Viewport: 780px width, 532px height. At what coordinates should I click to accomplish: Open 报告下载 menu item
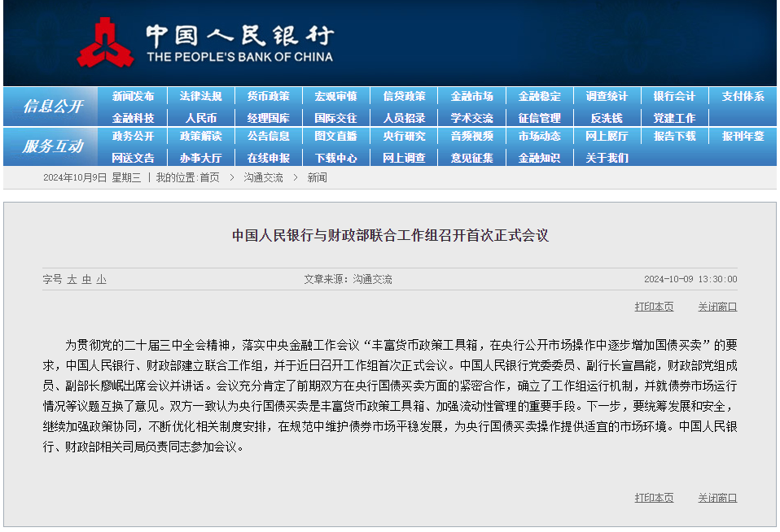point(674,136)
